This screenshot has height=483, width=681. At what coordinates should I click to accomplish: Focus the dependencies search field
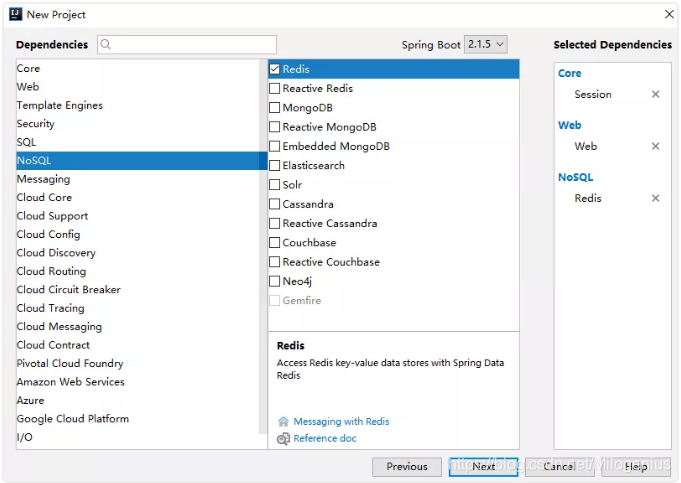click(x=187, y=44)
